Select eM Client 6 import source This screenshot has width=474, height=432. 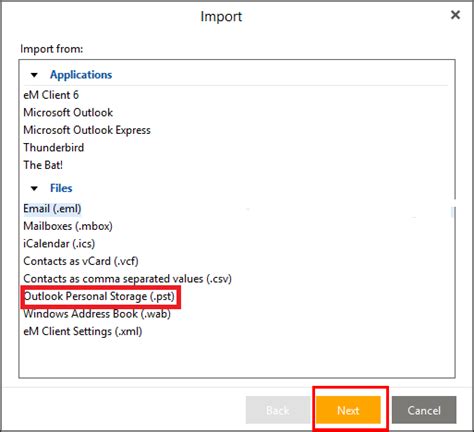51,95
